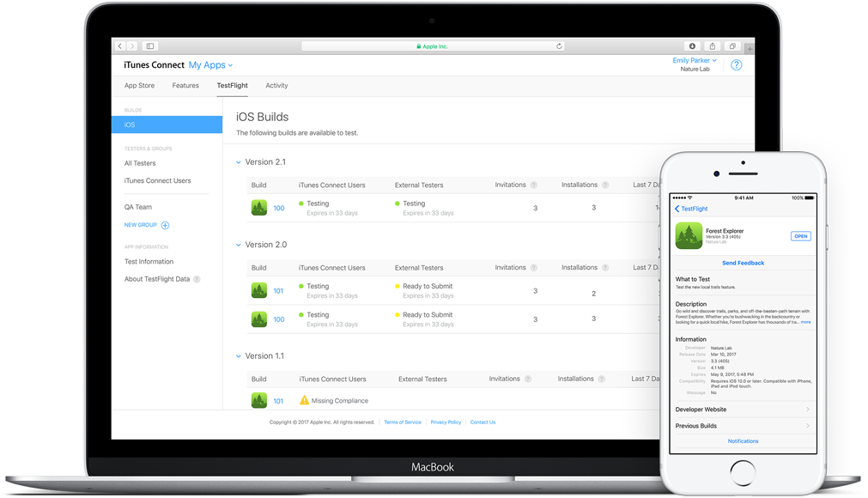This screenshot has height=498, width=868.
Task: Click 'Ready to Submit' status for Version 2.0 build 100
Action: point(428,315)
